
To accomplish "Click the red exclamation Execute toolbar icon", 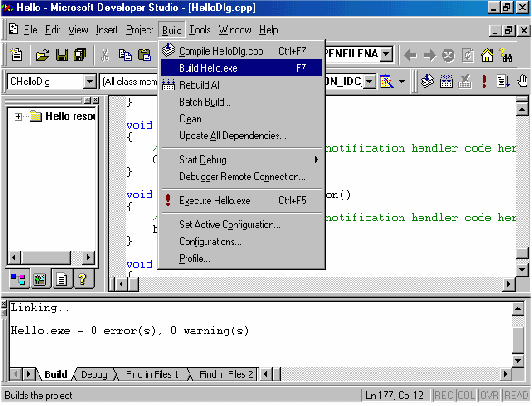I will point(484,81).
